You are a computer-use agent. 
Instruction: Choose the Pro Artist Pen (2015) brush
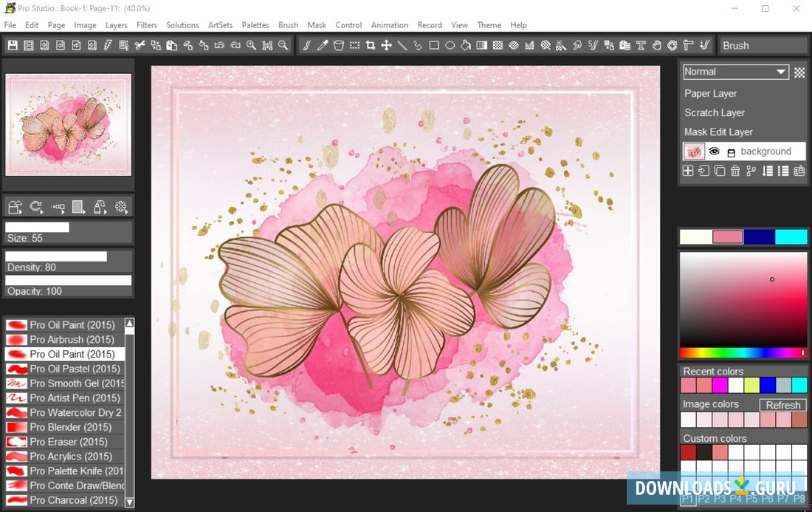65,398
